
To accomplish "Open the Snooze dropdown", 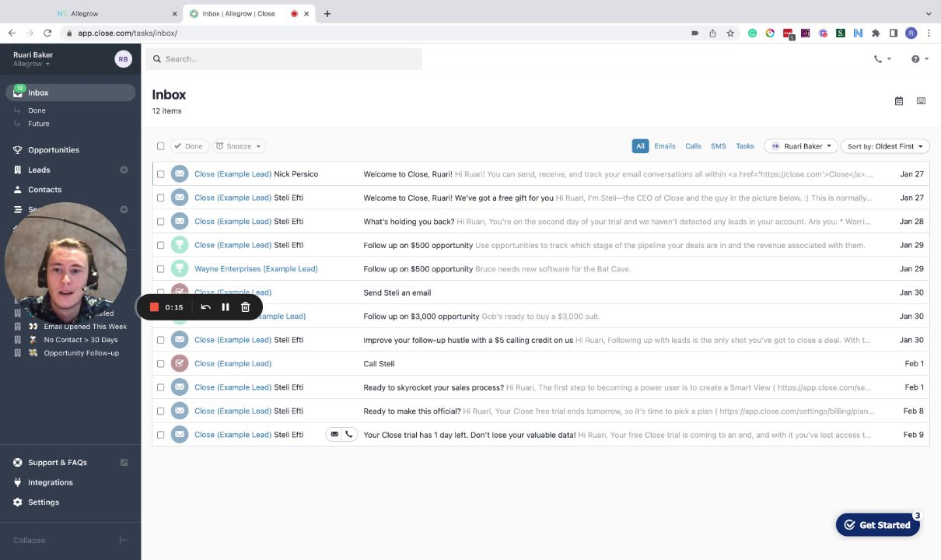I will tap(239, 146).
